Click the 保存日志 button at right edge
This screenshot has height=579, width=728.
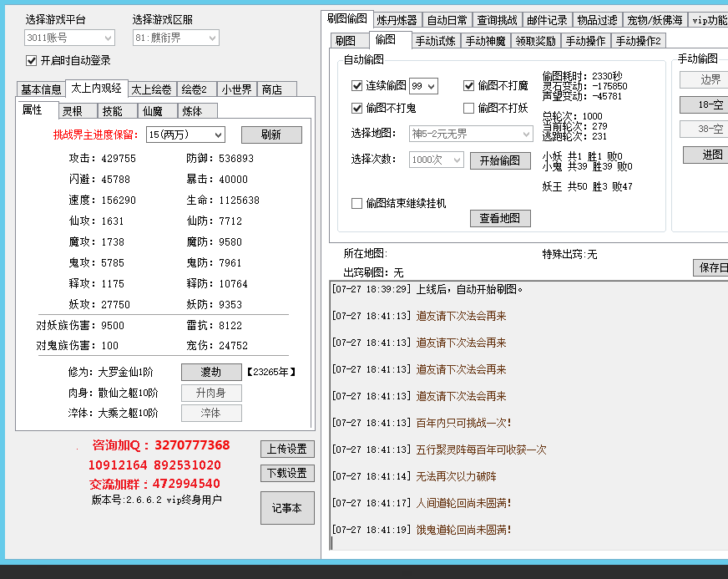(x=710, y=267)
